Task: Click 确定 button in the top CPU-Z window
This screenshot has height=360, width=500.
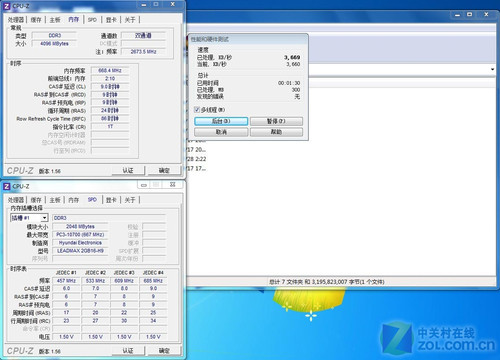Action: coord(164,171)
